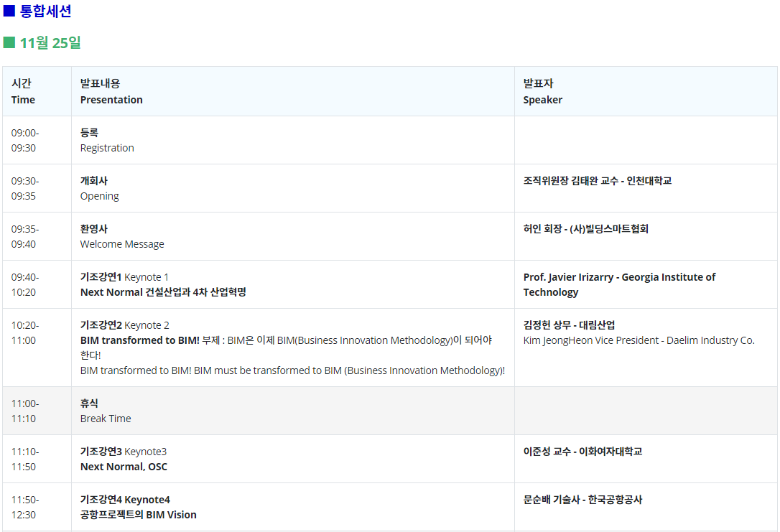Click speaker 이준성 교수 - 이화여자대학교
The height and width of the screenshot is (532, 780).
[x=582, y=452]
